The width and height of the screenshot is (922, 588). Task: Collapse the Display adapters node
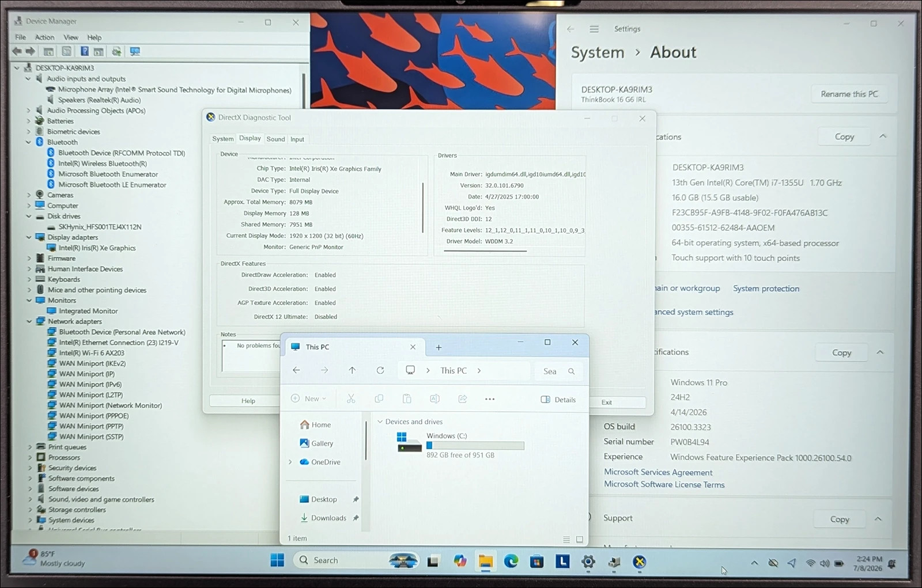[x=28, y=237]
